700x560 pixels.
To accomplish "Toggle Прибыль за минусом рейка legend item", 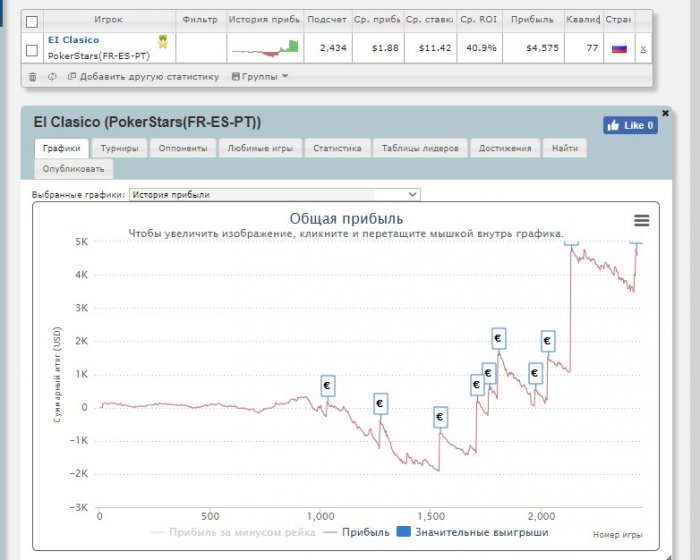I will pos(233,532).
